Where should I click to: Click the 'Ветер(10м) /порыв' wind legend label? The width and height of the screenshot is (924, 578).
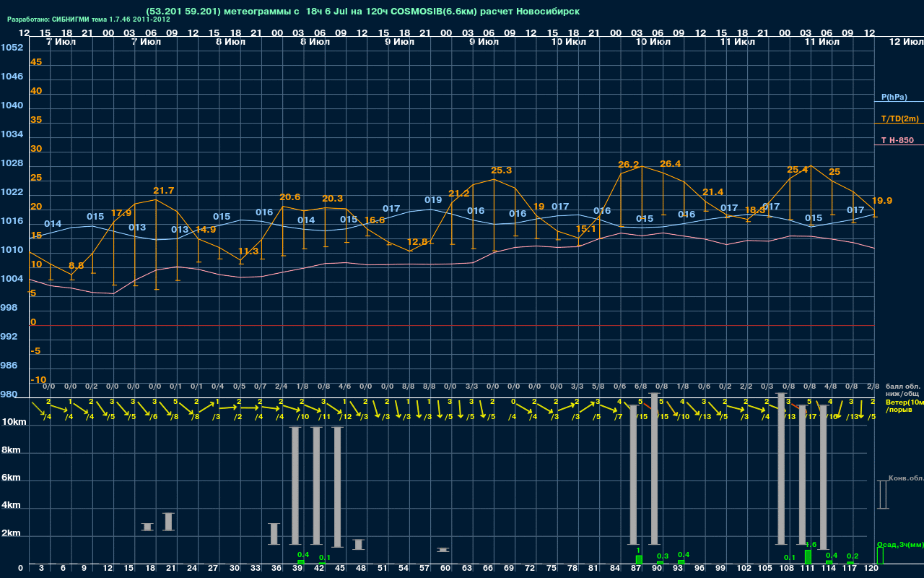904,405
